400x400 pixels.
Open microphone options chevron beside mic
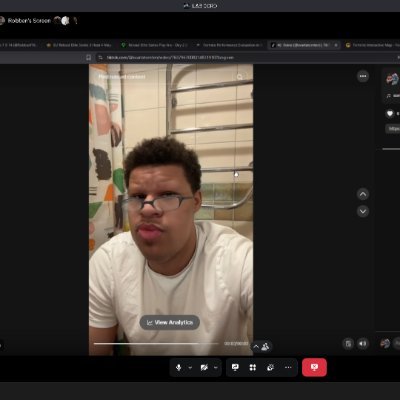pyautogui.click(x=190, y=368)
